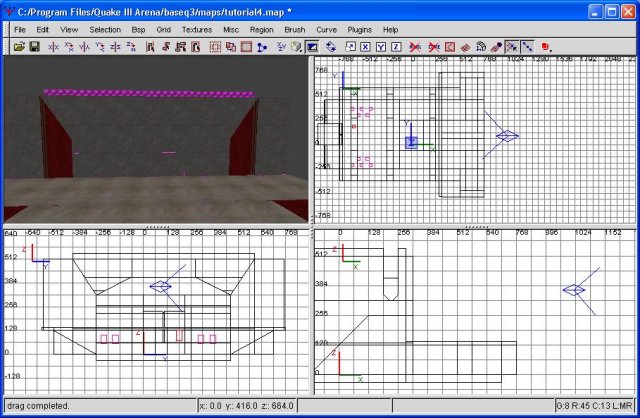This screenshot has height=418, width=640.
Task: Toggle Drill down rows and columns
Action: tap(527, 47)
